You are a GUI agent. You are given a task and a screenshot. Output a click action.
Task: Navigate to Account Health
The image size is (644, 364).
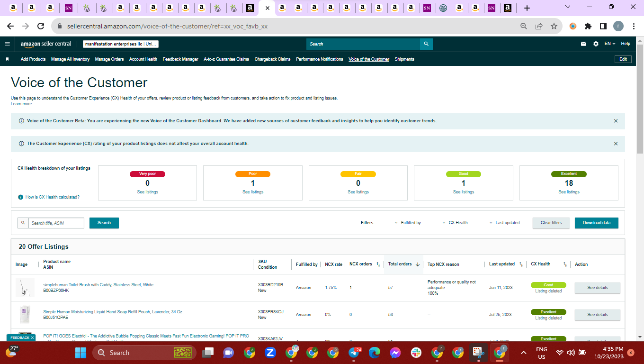pyautogui.click(x=143, y=59)
